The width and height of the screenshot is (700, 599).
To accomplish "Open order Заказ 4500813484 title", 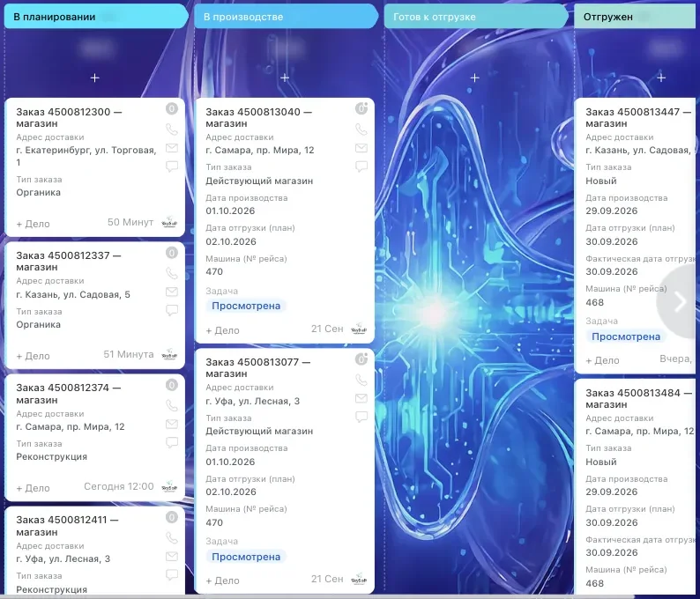I will pyautogui.click(x=638, y=398).
